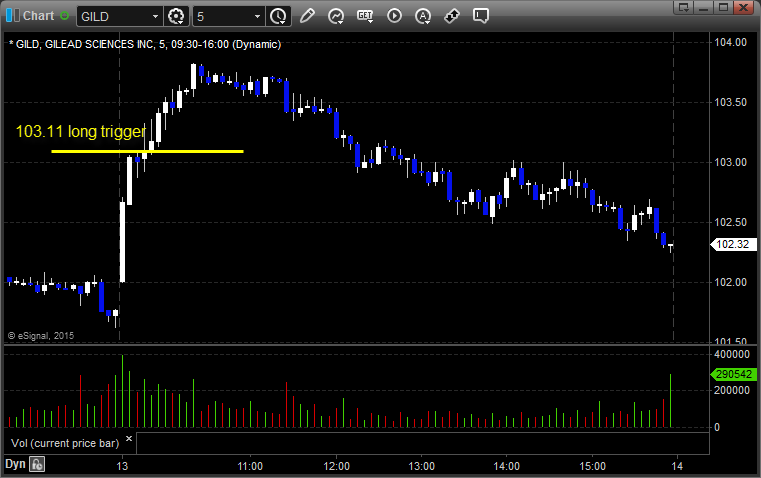761x478 pixels.
Task: Click the trade arrows diamond icon
Action: (x=452, y=16)
